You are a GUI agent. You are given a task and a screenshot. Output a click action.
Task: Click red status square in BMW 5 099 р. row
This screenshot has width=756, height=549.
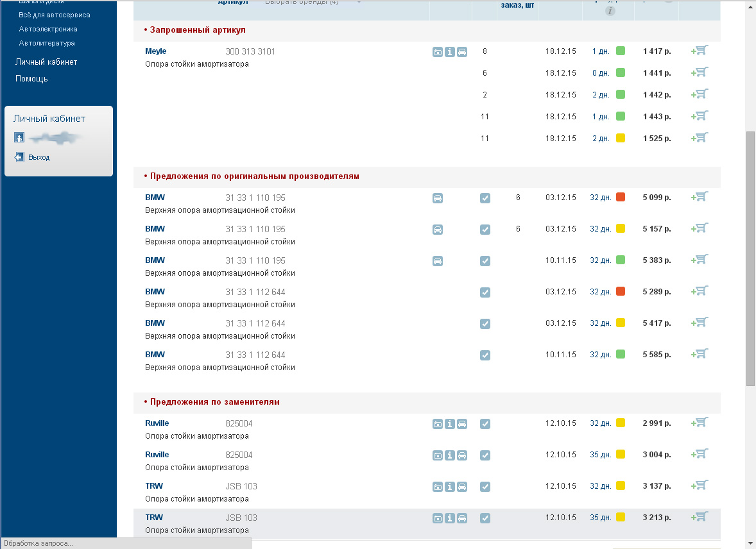pos(621,197)
